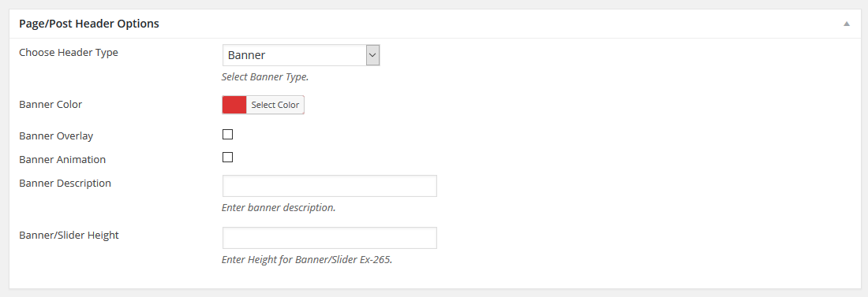This screenshot has width=868, height=297.
Task: Collapse the Page/Post Header Options panel via its triangle icon
Action: pyautogui.click(x=847, y=24)
